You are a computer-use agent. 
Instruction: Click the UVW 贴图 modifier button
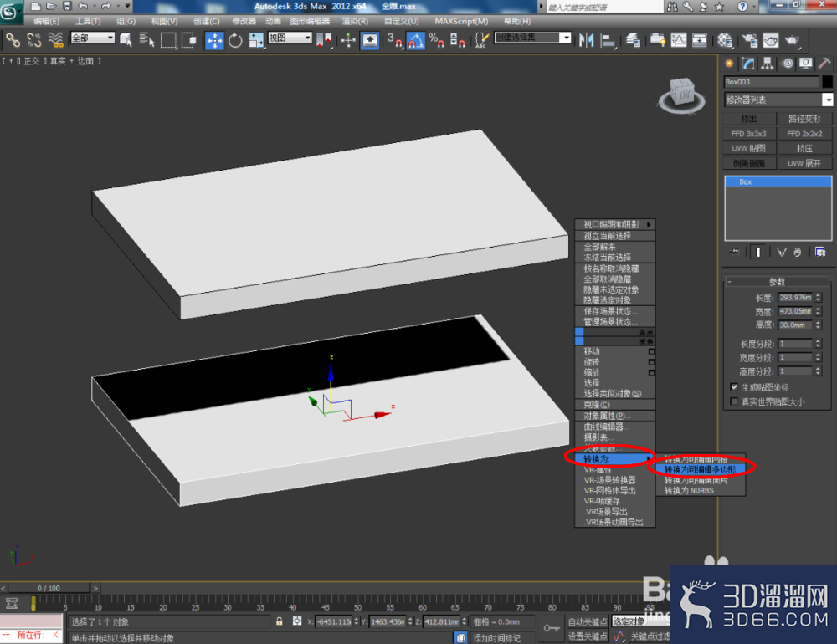pyautogui.click(x=749, y=148)
